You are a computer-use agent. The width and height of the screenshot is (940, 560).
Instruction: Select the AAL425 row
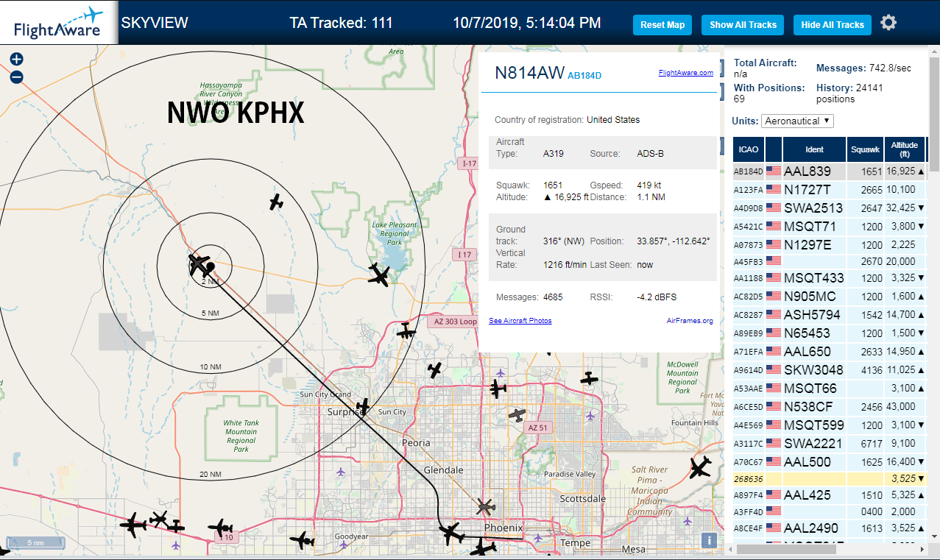pyautogui.click(x=830, y=495)
